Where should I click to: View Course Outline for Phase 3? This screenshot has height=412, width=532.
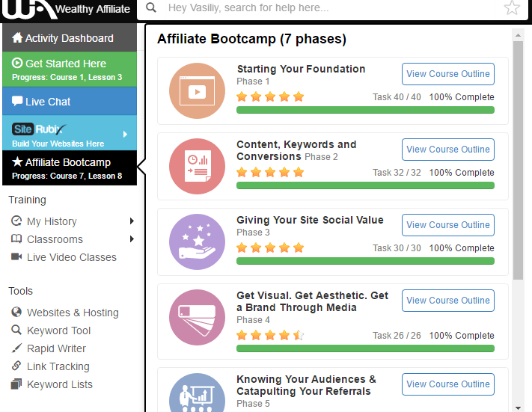[448, 225]
